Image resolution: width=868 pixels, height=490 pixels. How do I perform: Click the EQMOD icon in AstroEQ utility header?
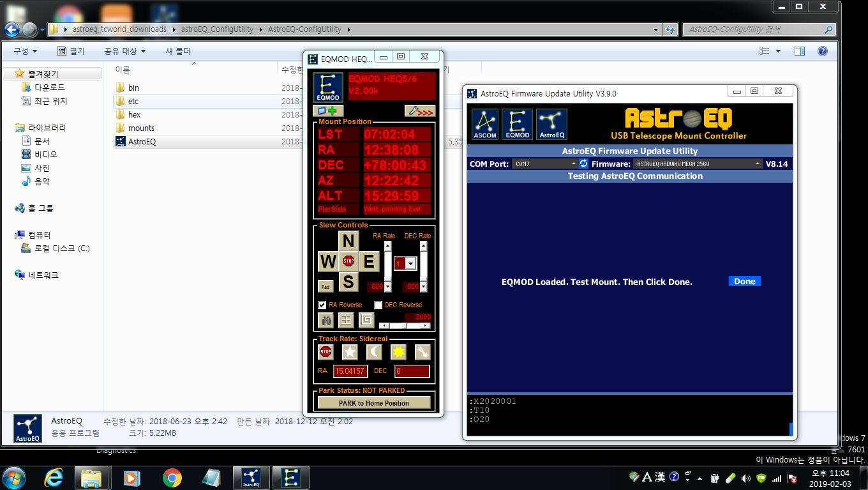click(517, 124)
